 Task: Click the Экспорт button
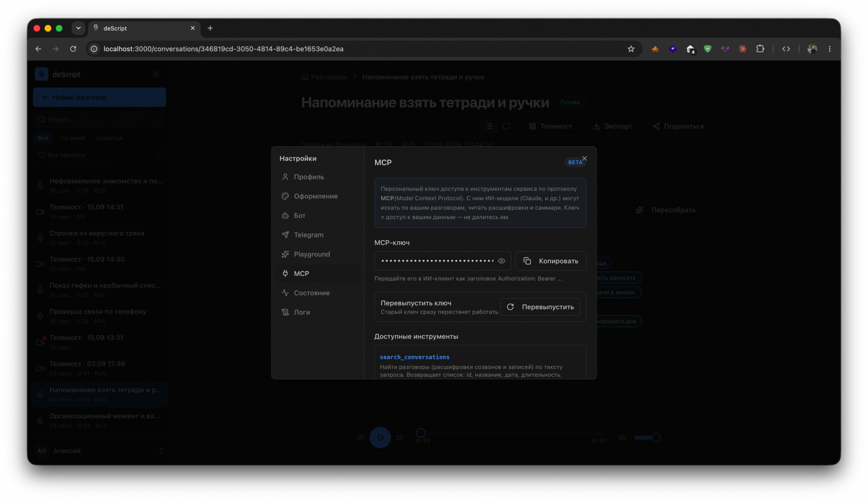pos(612,126)
